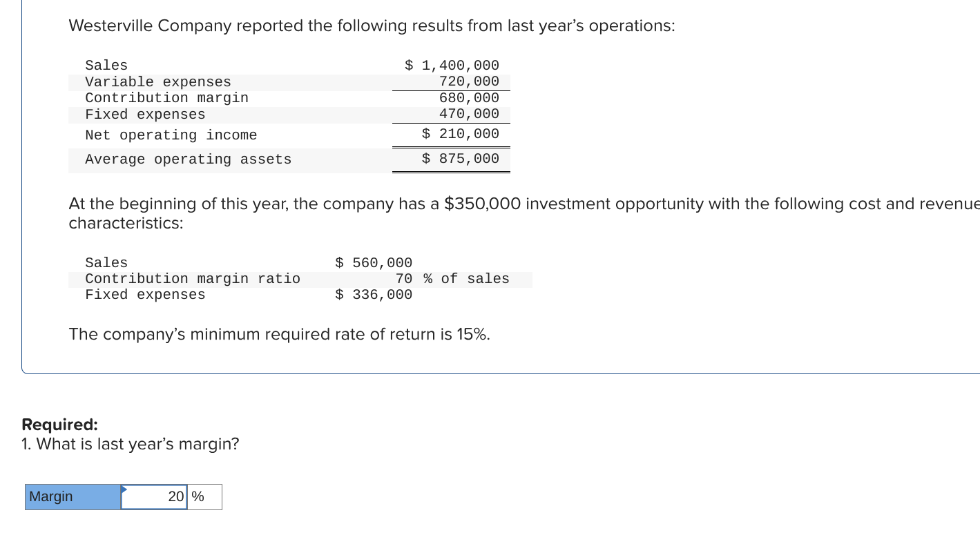Click the $ 336,000 Fixed expenses value
This screenshot has height=535, width=980.
[374, 295]
